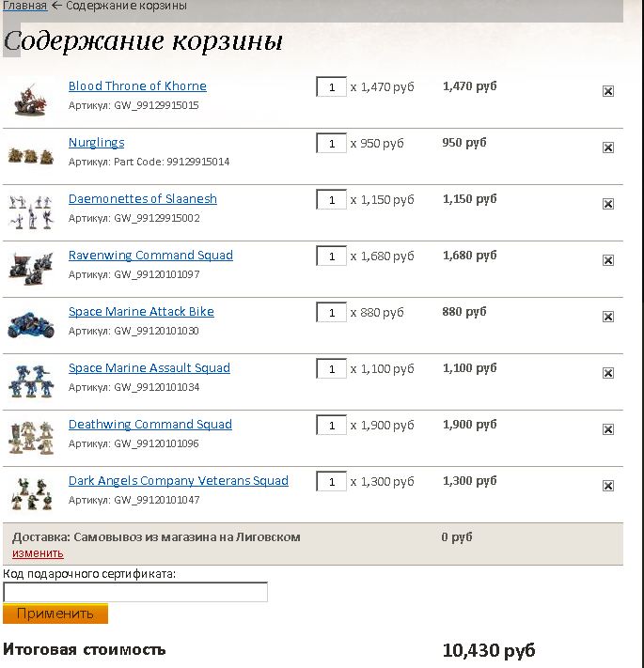Click Dark Angels Company Veterans thumbnail
This screenshot has height=668, width=644.
31,491
